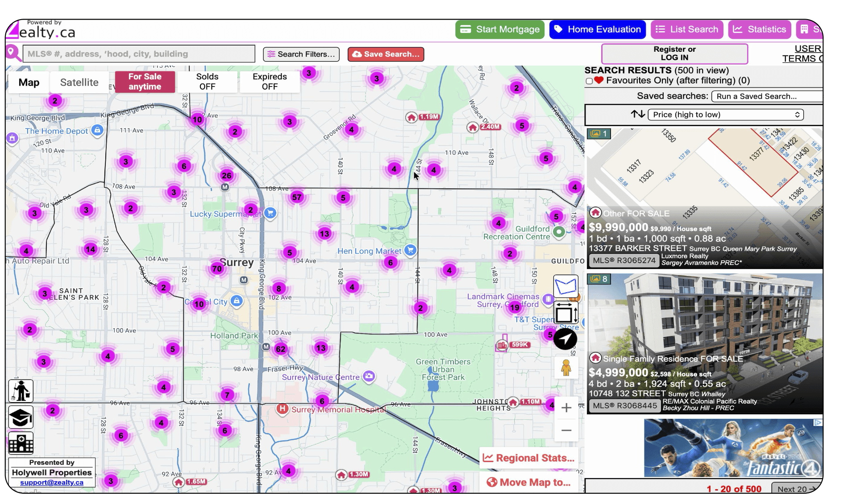This screenshot has height=504, width=848.
Task: Open the 13377 Barker Street listing card
Action: [x=705, y=198]
